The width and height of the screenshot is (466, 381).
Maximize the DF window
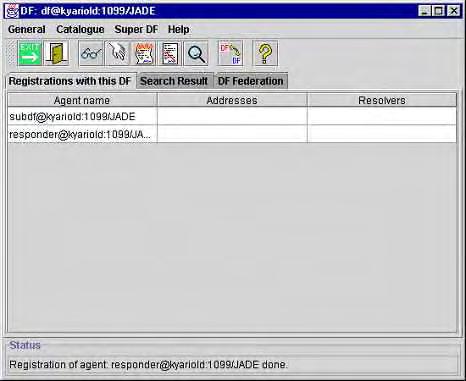438,11
